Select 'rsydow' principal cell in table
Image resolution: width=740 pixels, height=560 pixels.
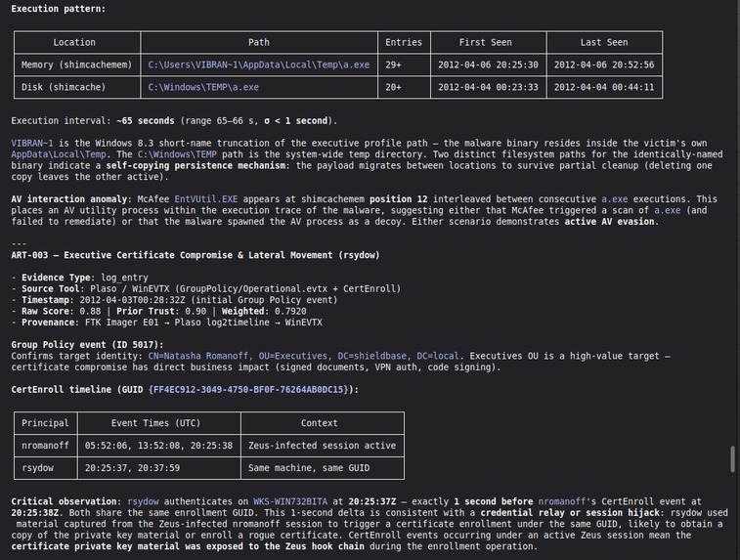pyautogui.click(x=45, y=468)
